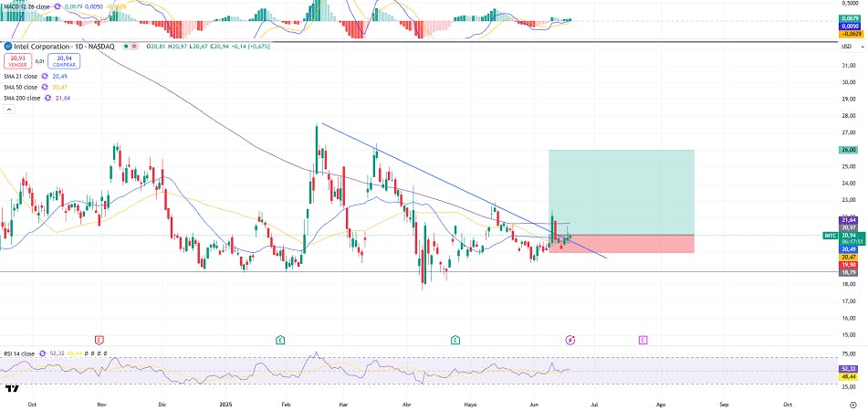Click the +0,14 (+0,67%) change value

[251, 47]
